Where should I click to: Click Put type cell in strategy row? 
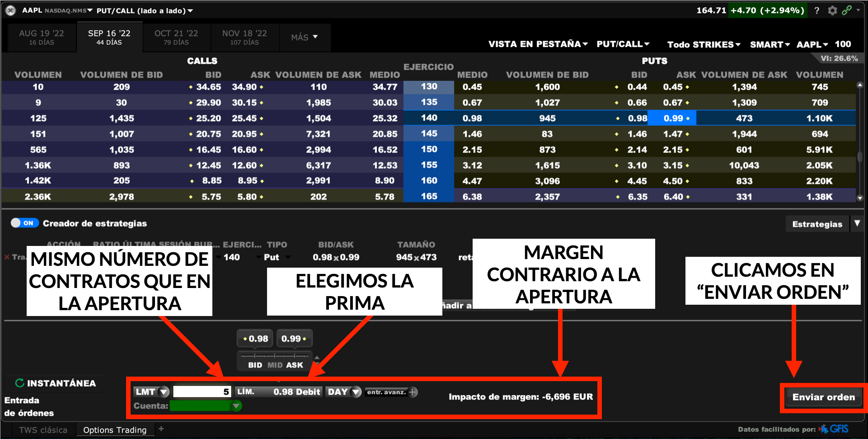click(x=271, y=257)
